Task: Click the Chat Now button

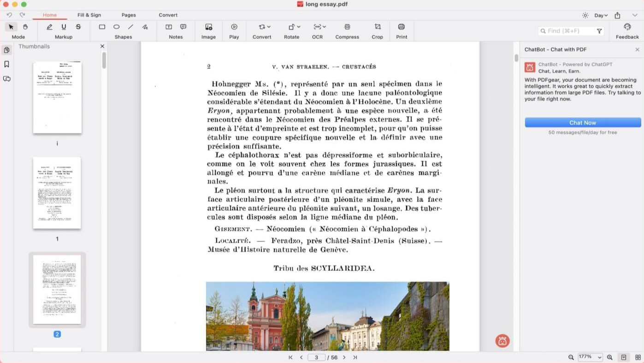Action: [x=583, y=123]
